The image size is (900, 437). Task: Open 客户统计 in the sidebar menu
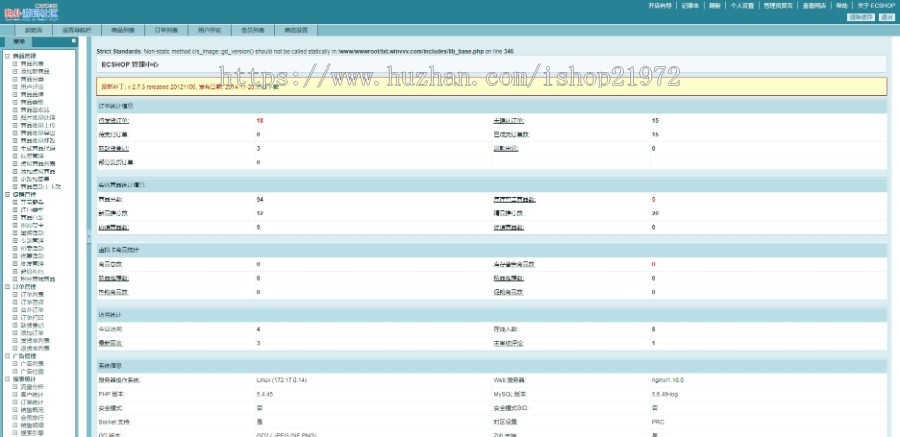[32, 395]
